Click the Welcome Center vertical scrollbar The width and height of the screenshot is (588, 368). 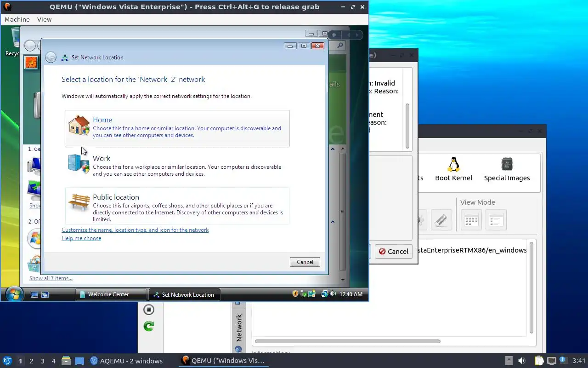coord(342,212)
